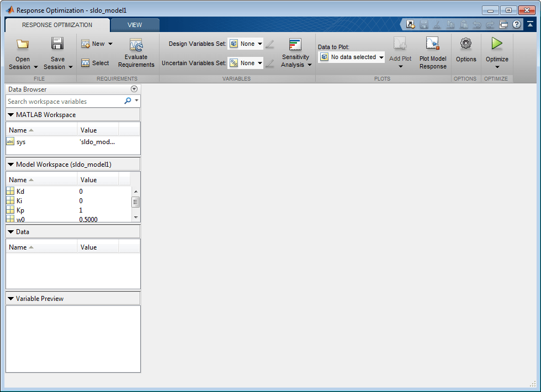Select the Kp variable row
541x392 pixels.
click(x=68, y=210)
